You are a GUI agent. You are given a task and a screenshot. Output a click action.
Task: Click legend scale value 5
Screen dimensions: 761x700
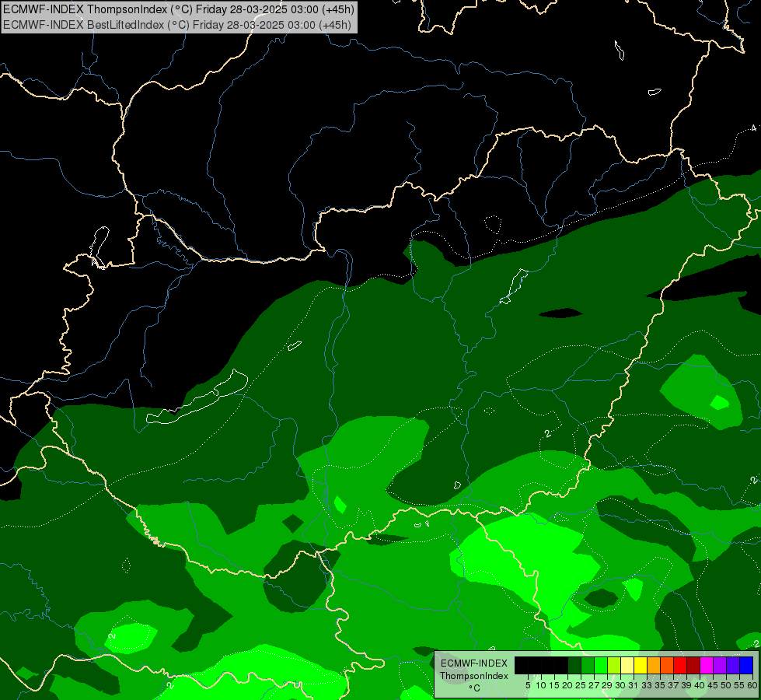click(x=528, y=685)
